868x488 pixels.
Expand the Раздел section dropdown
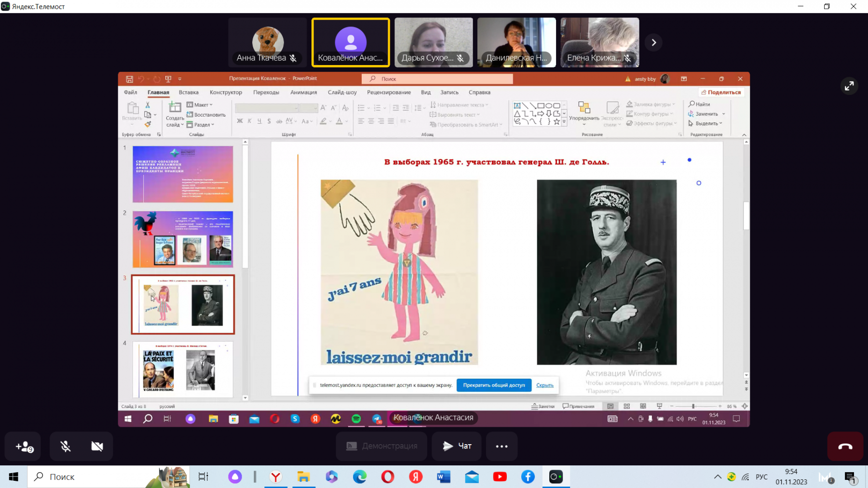[x=201, y=125]
